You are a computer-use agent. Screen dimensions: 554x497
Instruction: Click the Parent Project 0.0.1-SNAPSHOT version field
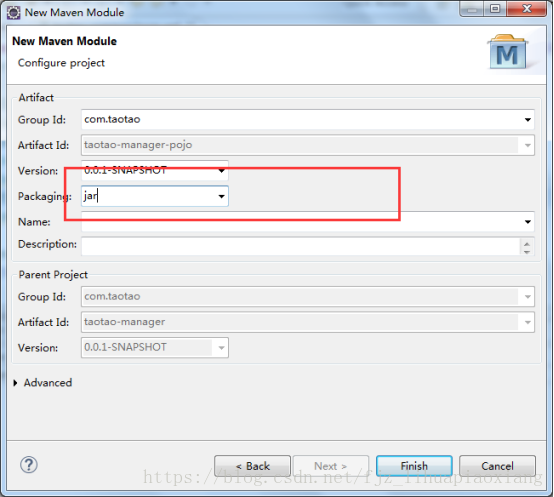[155, 348]
